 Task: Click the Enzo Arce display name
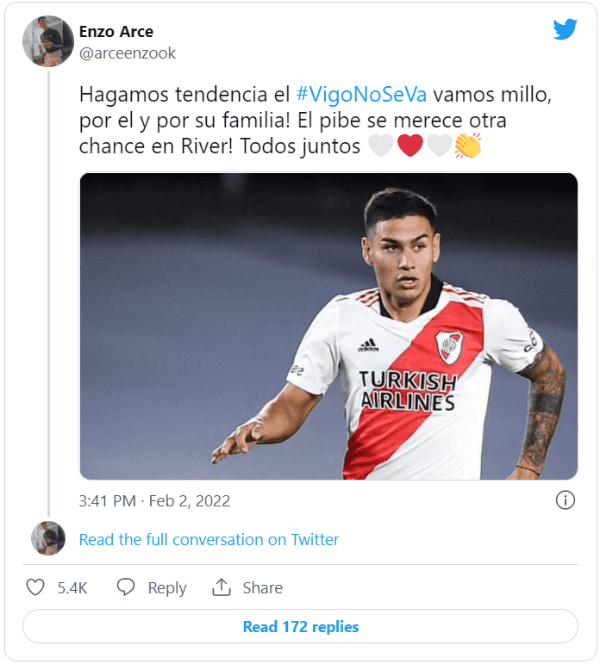(x=116, y=32)
